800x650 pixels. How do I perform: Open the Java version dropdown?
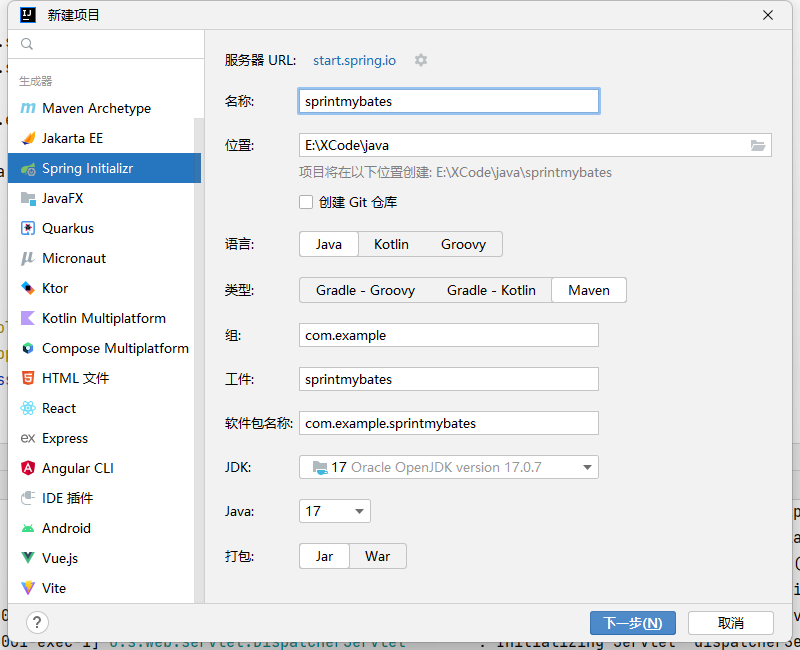pyautogui.click(x=335, y=511)
